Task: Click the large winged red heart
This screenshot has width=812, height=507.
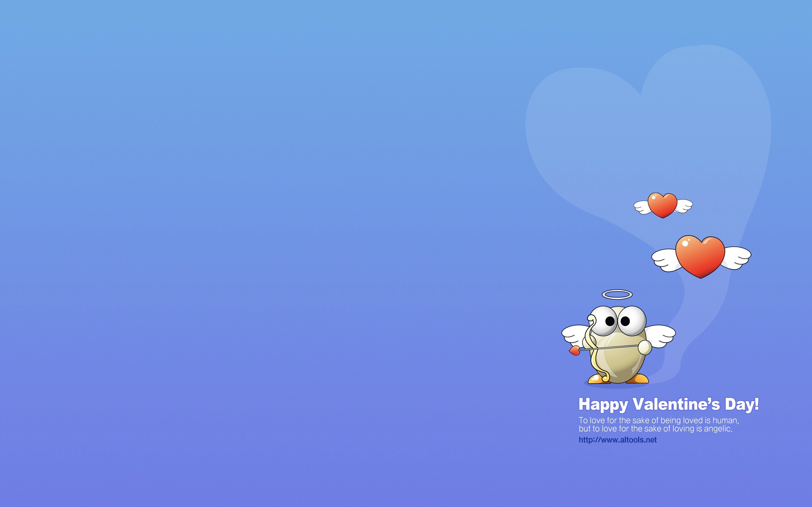Action: click(700, 256)
